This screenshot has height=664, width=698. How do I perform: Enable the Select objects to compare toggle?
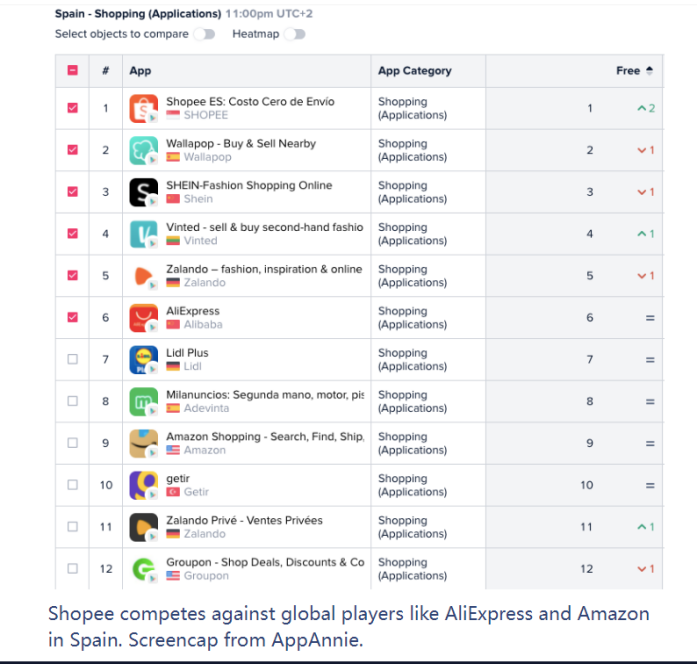(x=205, y=34)
